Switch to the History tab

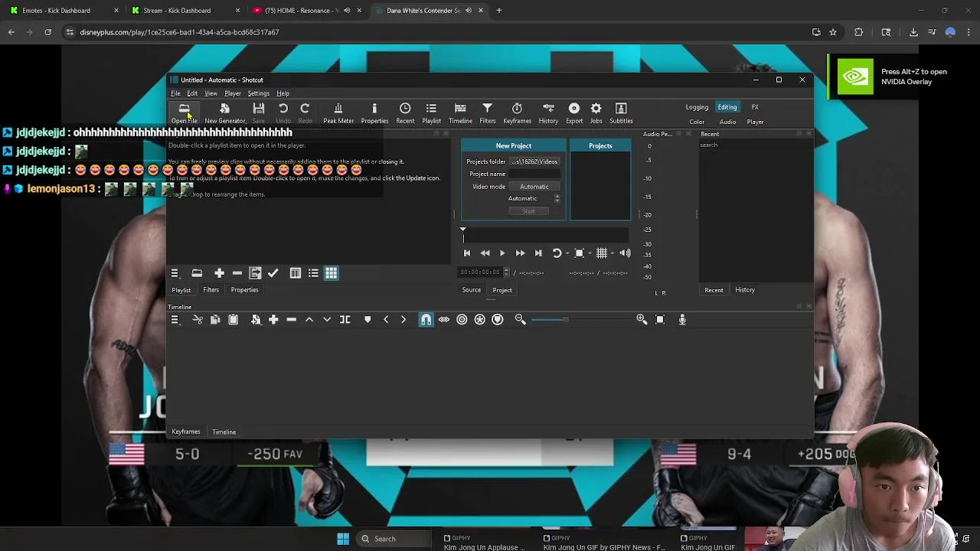pos(745,290)
